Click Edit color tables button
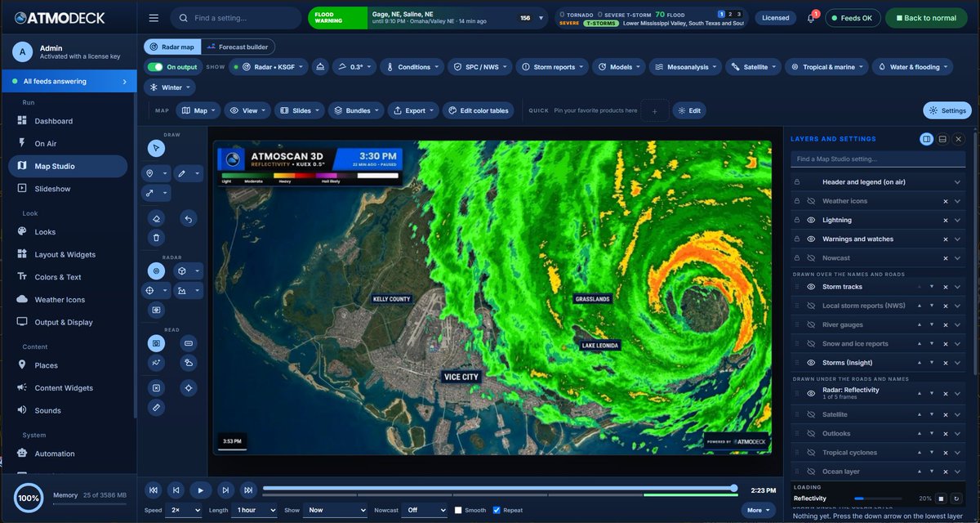 [479, 110]
